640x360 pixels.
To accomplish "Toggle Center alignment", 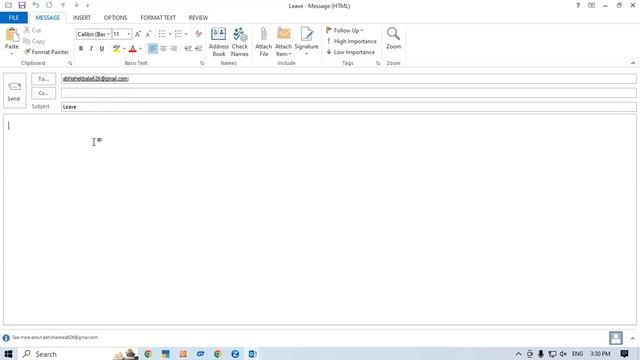I will (x=163, y=49).
